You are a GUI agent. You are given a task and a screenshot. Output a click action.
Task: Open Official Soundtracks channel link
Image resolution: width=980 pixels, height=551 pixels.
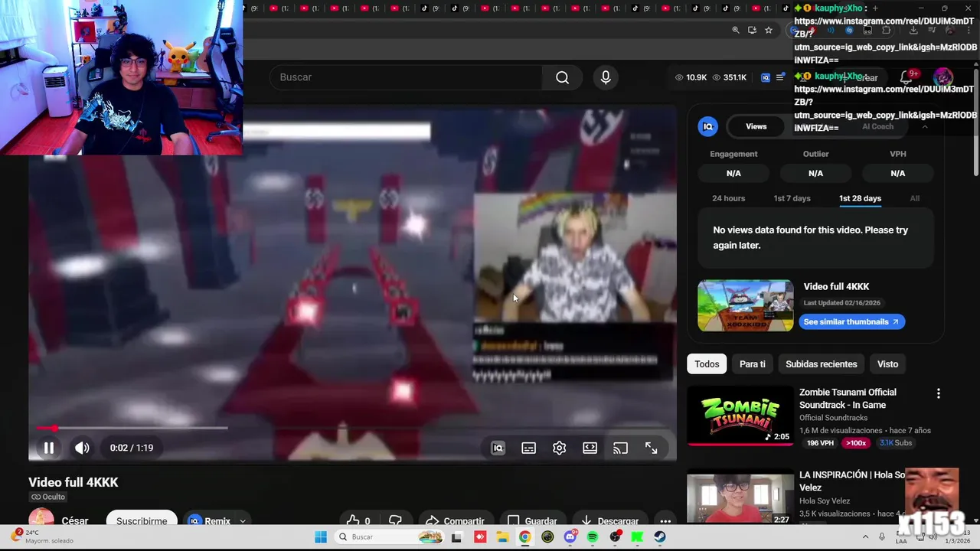833,418
